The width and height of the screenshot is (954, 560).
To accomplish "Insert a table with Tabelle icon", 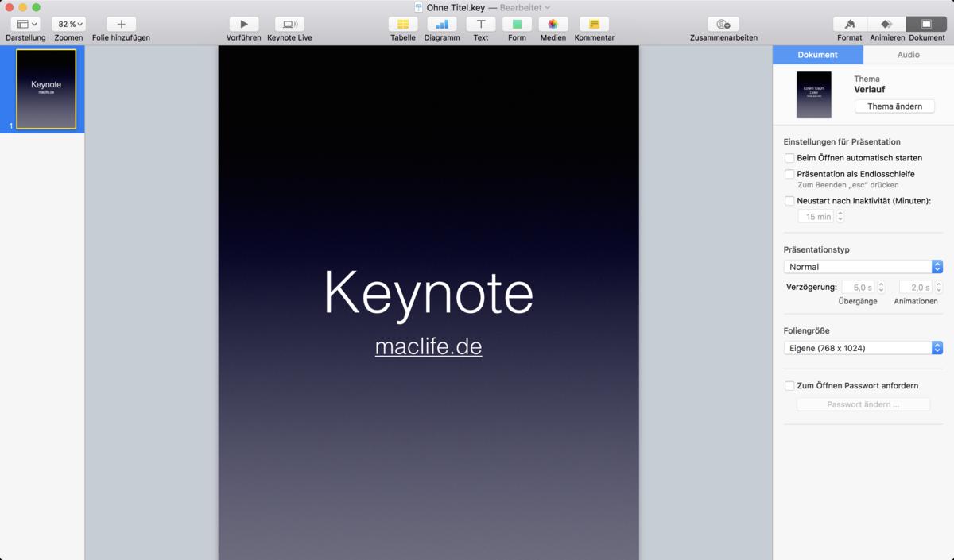I will pos(403,25).
